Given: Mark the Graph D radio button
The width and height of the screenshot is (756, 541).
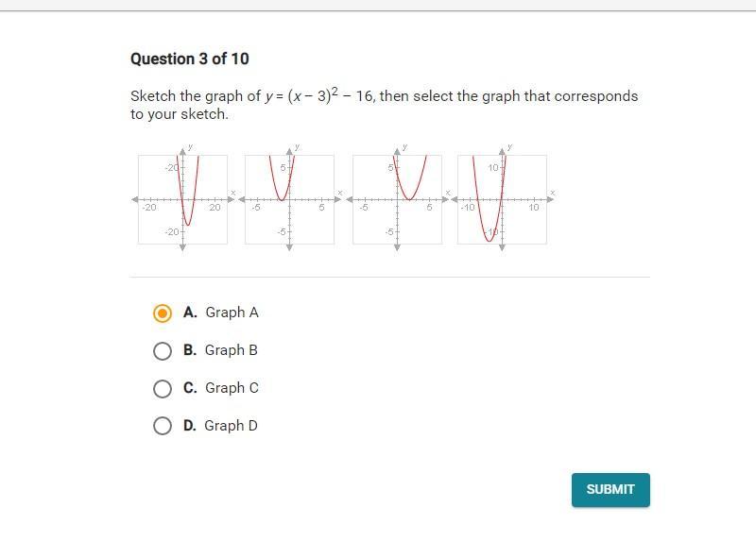Looking at the screenshot, I should click(163, 426).
